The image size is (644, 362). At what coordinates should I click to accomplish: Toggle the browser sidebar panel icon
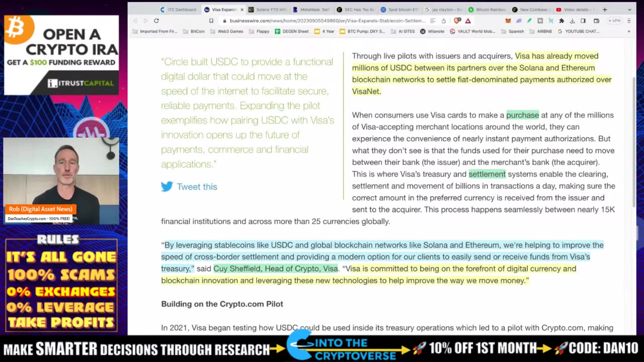(583, 21)
